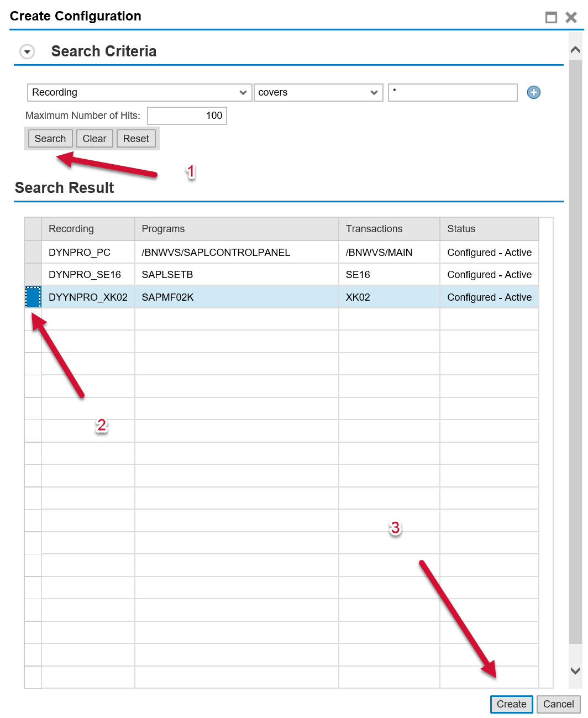Click the plus icon to add search criterion
This screenshot has height=718, width=588.
coord(533,92)
